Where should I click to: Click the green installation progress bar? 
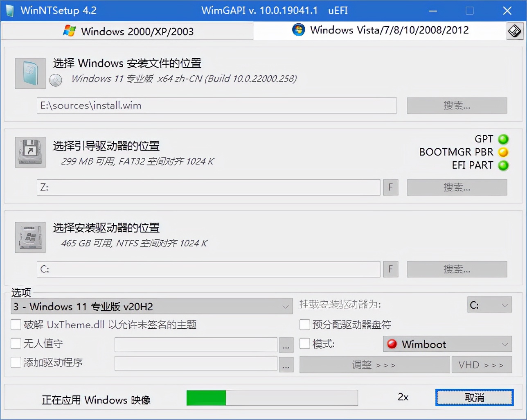206,397
